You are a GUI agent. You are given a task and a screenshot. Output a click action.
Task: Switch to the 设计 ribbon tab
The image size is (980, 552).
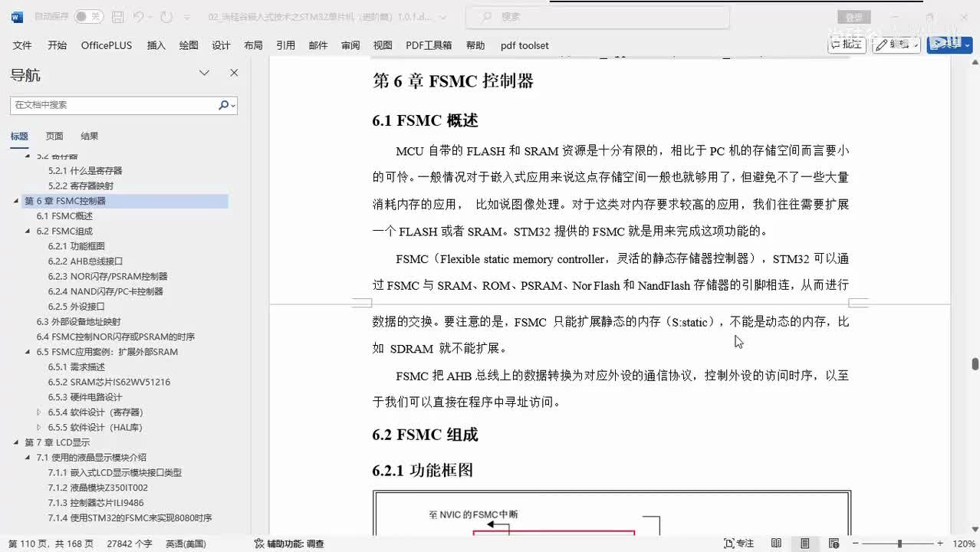tap(221, 45)
